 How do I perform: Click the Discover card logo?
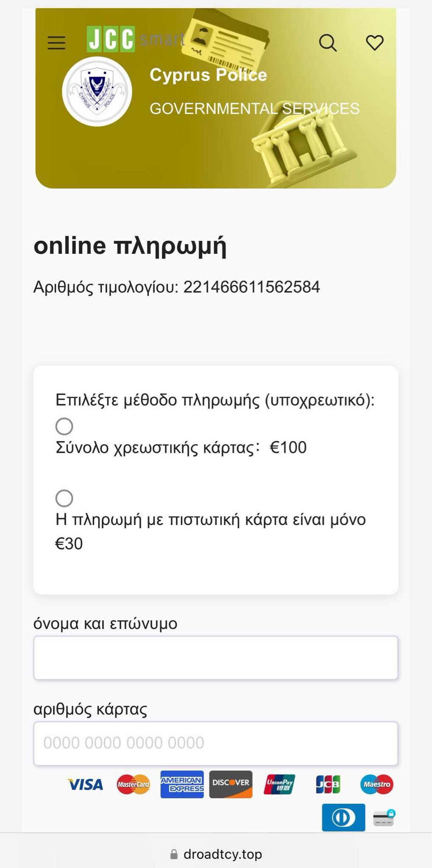click(x=231, y=785)
